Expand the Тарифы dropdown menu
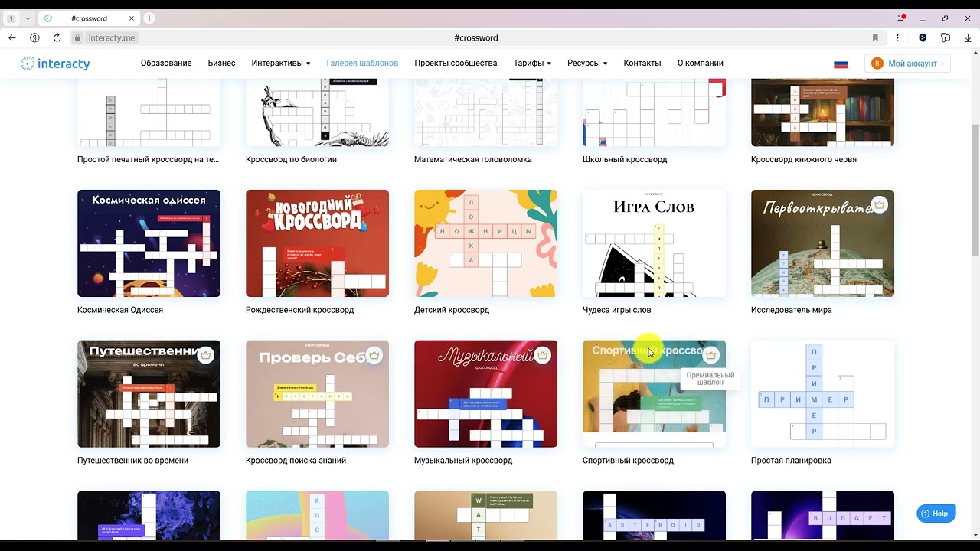 [x=532, y=64]
